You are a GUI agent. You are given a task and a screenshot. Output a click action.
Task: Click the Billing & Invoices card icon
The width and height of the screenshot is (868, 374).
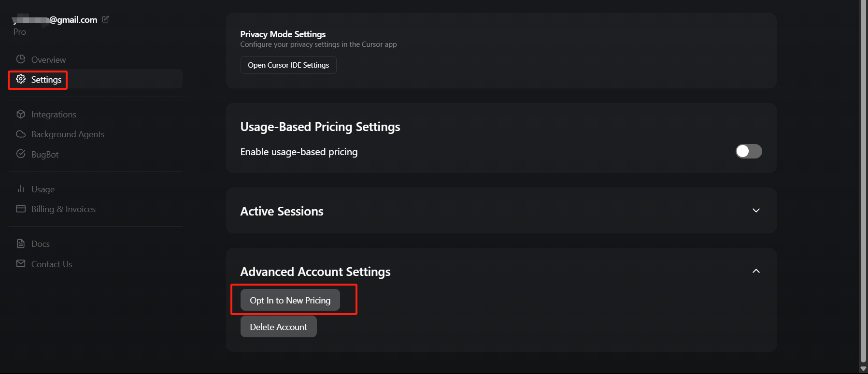tap(21, 209)
